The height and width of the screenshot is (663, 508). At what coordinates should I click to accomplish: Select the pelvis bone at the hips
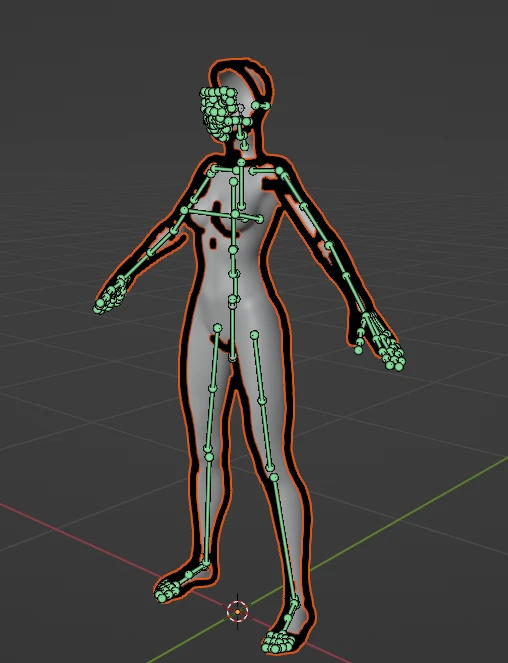pos(232,330)
